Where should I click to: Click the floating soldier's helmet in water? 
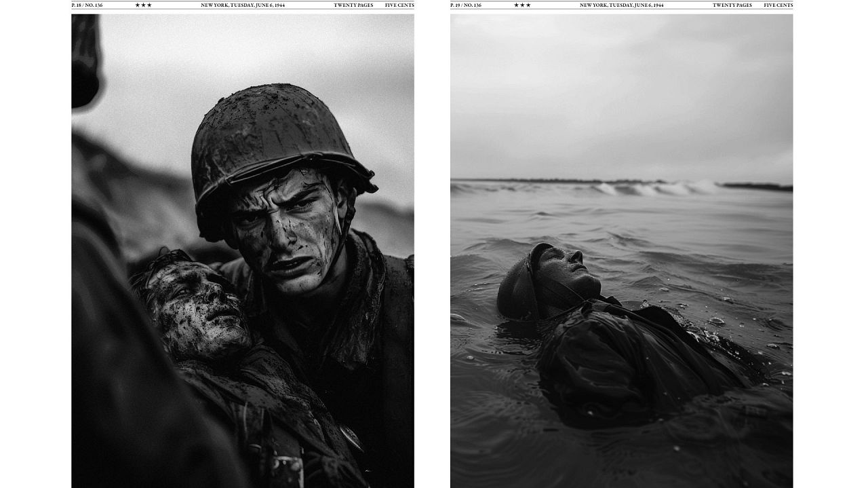(519, 285)
